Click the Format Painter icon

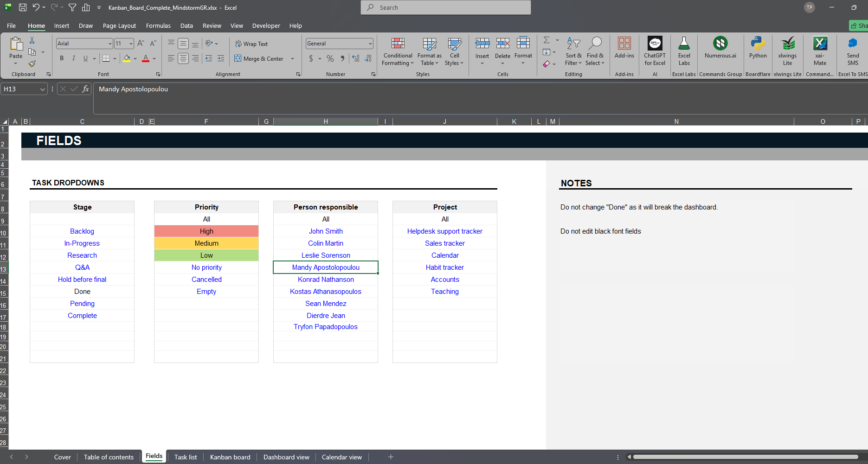32,64
